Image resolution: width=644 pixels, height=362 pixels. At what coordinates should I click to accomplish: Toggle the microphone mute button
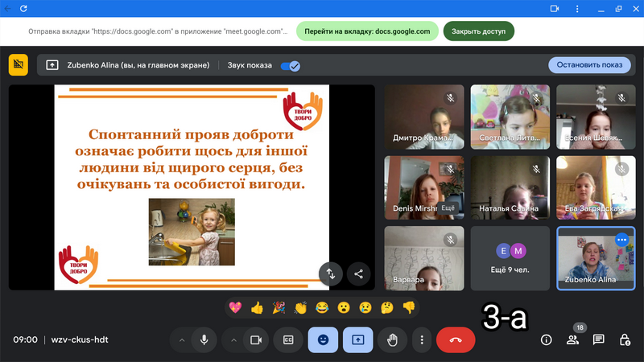point(204,339)
